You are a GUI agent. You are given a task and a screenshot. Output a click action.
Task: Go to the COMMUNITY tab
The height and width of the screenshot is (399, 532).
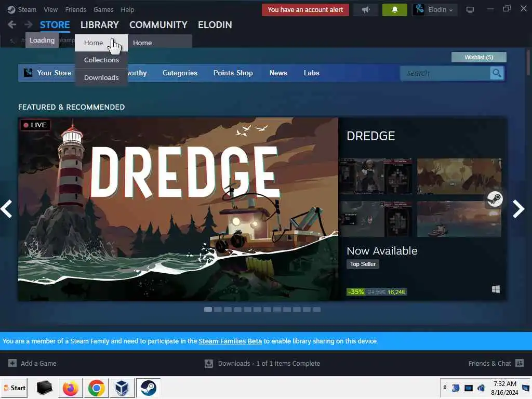click(x=158, y=25)
